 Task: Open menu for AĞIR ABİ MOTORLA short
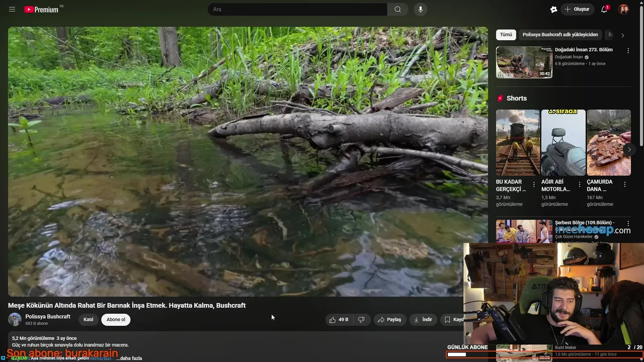pyautogui.click(x=580, y=185)
